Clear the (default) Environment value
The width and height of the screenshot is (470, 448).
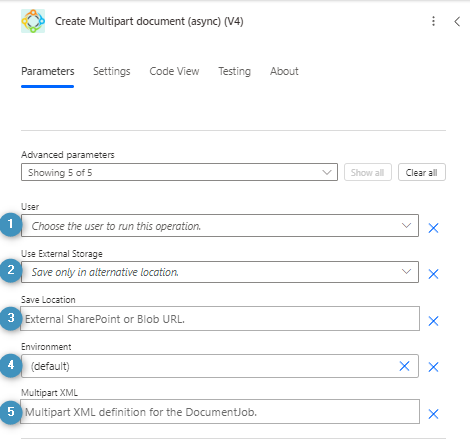(404, 366)
